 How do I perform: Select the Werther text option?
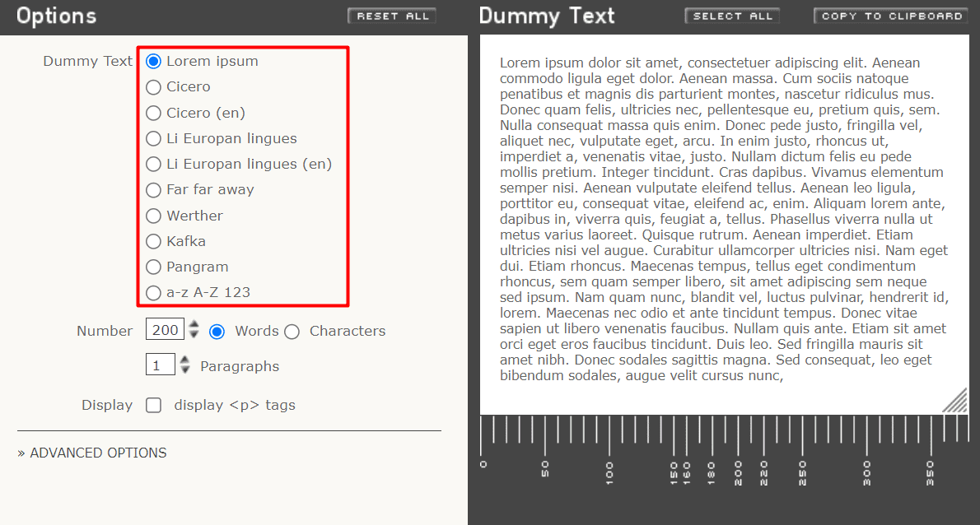(153, 216)
